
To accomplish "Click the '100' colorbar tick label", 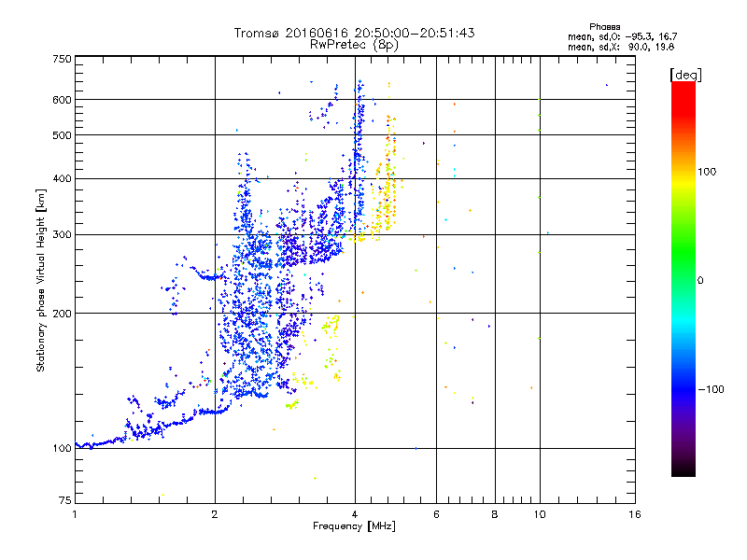I will (707, 172).
